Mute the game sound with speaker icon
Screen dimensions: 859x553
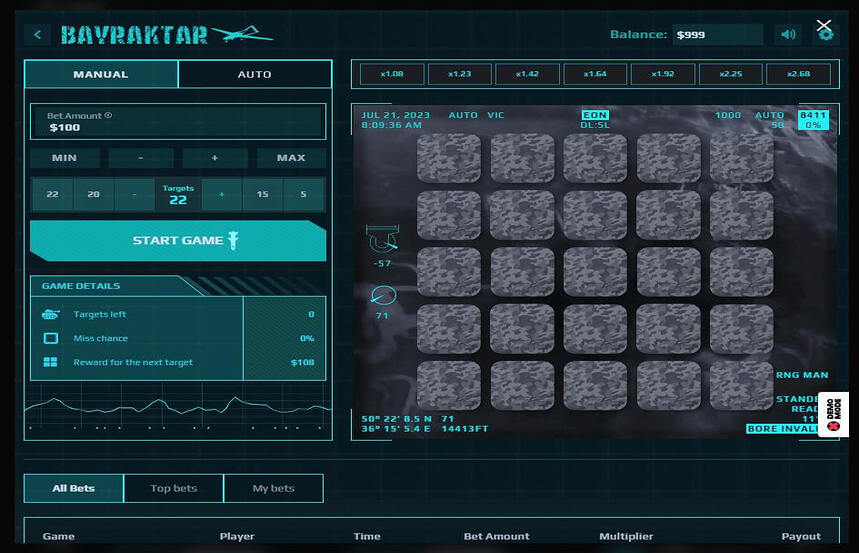788,35
